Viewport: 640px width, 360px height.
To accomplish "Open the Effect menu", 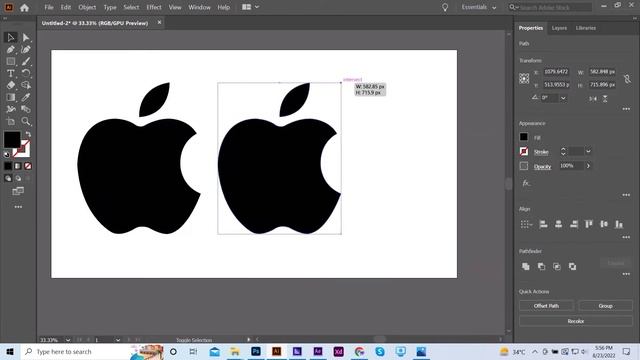I will click(154, 7).
